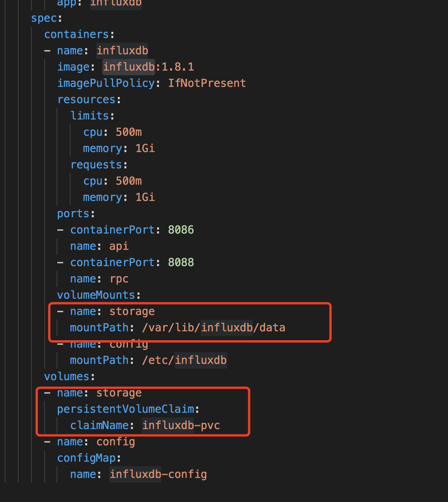Click claimName value 'influxdb-pvc'
Screen dimensions: 448x502
point(181,426)
